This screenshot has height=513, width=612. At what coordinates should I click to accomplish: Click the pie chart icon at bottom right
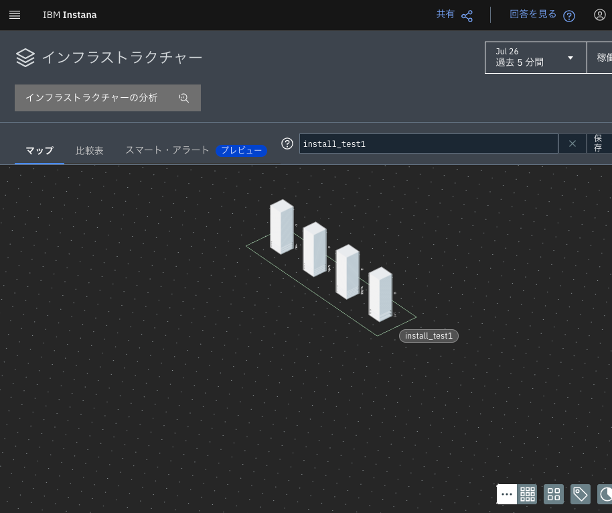click(x=604, y=494)
